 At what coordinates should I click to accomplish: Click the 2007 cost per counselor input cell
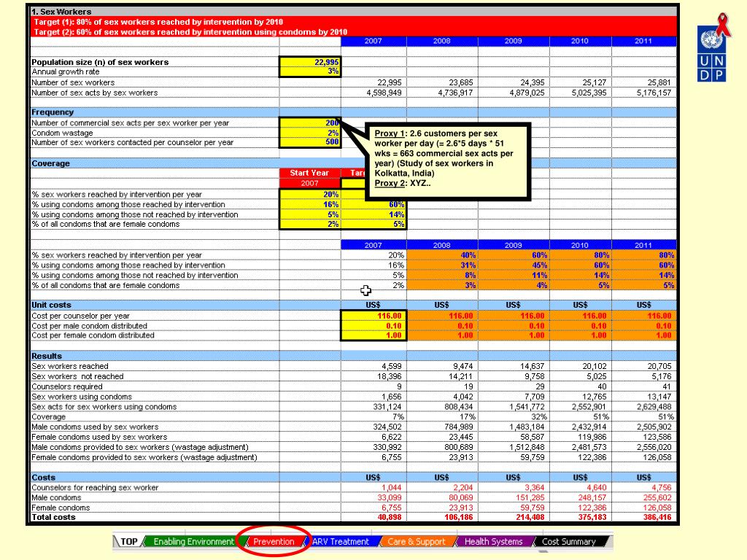[x=373, y=316]
